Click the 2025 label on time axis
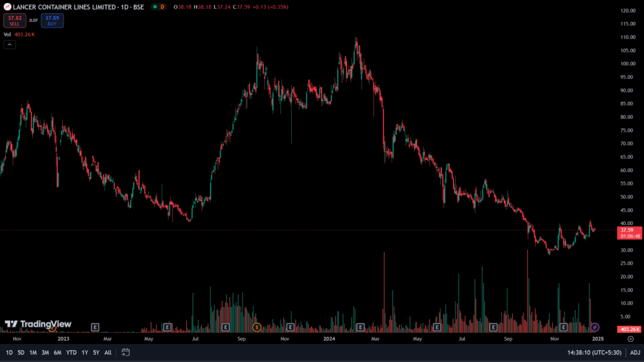Screen dimensions: 644x362 click(597, 339)
